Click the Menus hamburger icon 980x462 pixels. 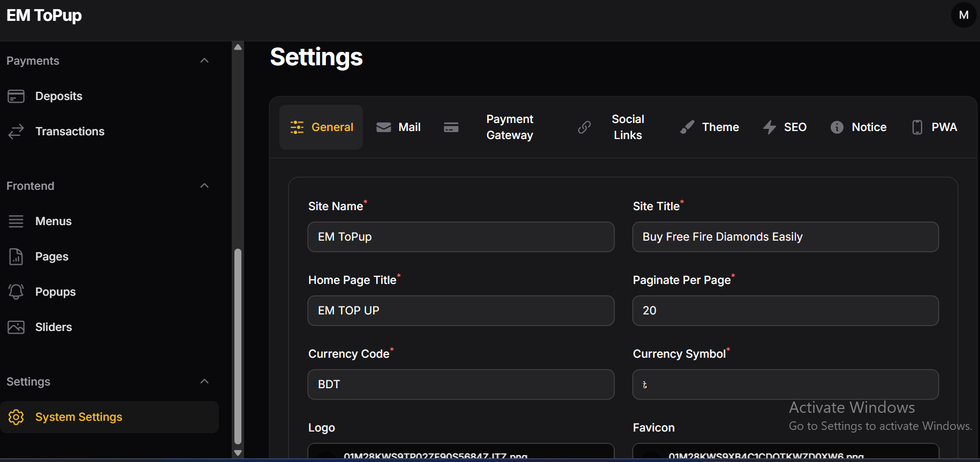(x=16, y=221)
